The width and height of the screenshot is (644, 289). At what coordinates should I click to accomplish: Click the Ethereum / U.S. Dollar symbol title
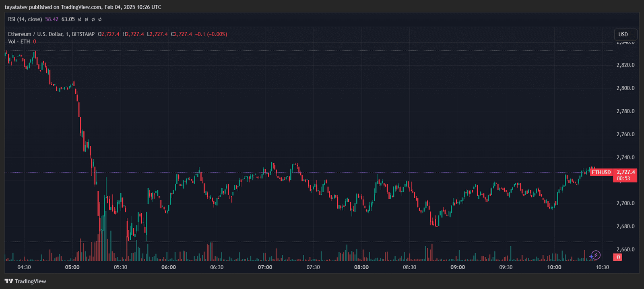pos(52,34)
